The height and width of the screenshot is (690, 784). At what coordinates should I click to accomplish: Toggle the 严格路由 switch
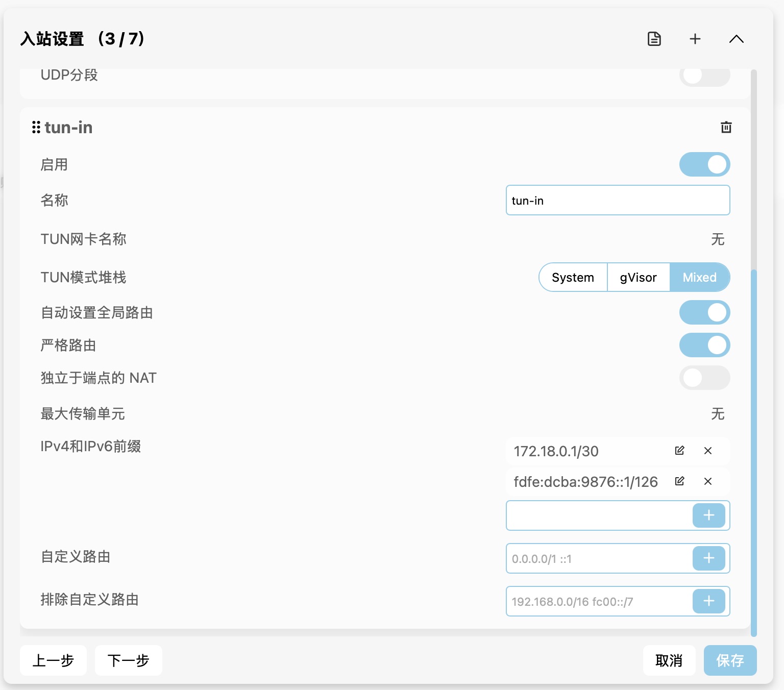click(704, 345)
